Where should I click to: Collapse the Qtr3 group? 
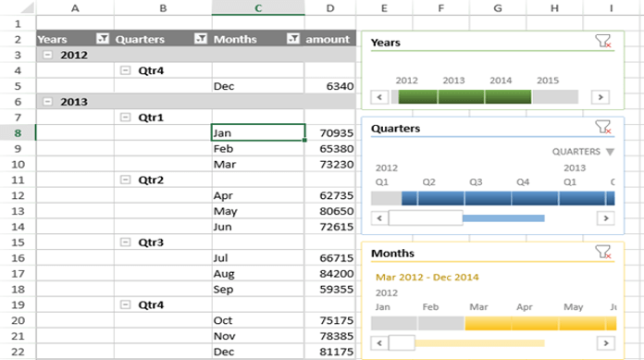click(x=125, y=242)
